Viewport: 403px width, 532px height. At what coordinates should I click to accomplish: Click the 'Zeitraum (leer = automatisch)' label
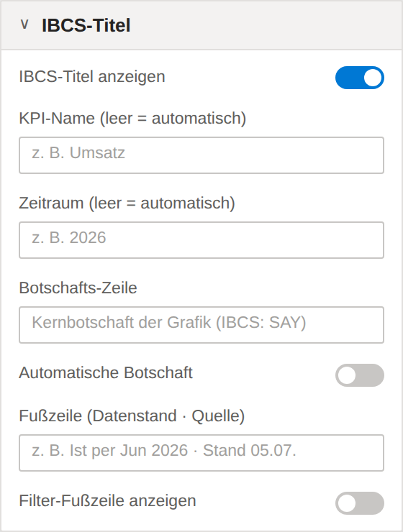127,203
